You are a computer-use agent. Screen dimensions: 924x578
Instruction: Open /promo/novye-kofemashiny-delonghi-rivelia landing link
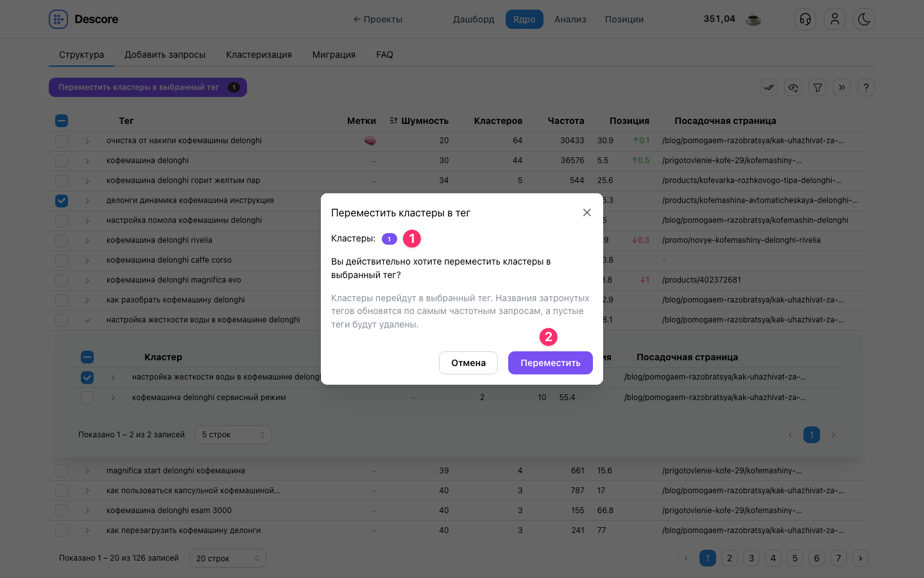click(x=741, y=240)
